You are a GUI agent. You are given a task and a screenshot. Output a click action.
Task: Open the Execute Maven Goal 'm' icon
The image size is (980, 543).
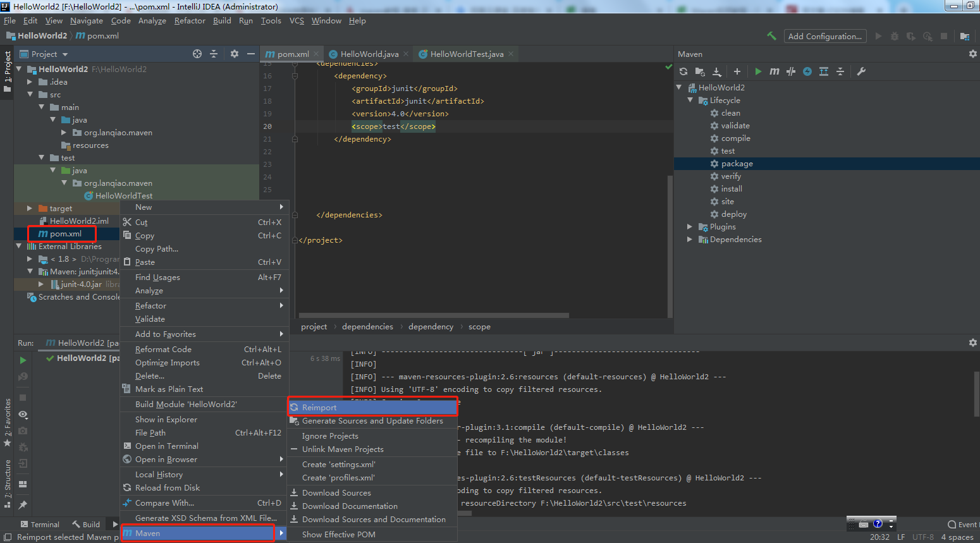click(x=774, y=71)
